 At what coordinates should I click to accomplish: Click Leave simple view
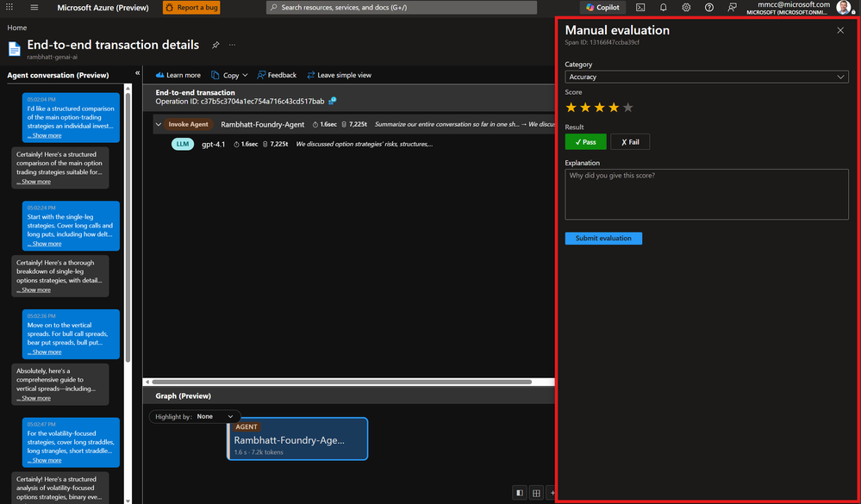(339, 75)
